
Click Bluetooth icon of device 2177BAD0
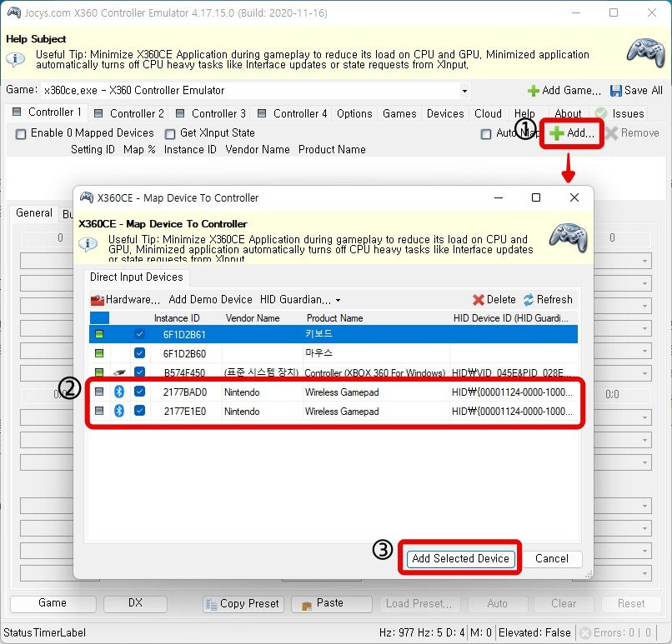point(119,392)
